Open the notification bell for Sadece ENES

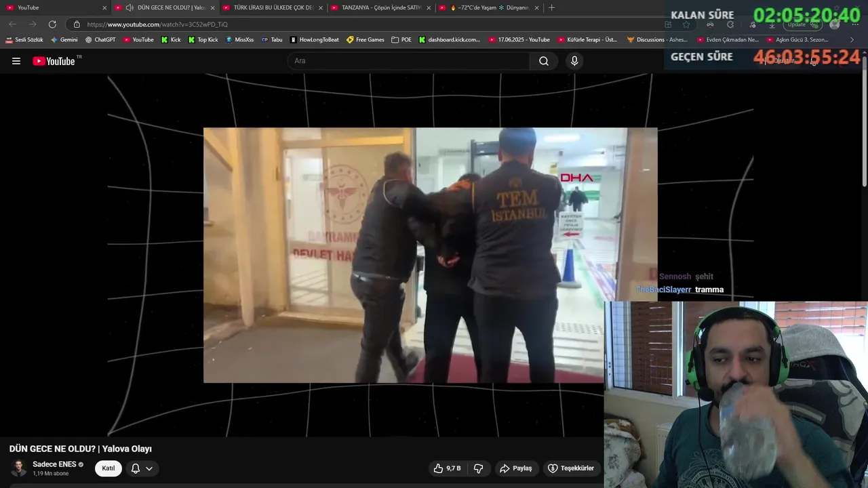[x=142, y=468]
